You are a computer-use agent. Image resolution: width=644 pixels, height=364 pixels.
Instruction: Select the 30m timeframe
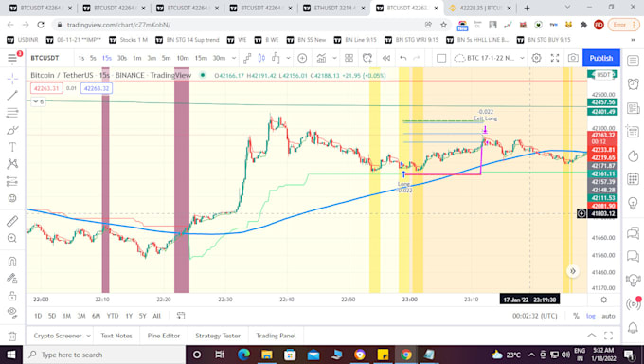tap(219, 58)
